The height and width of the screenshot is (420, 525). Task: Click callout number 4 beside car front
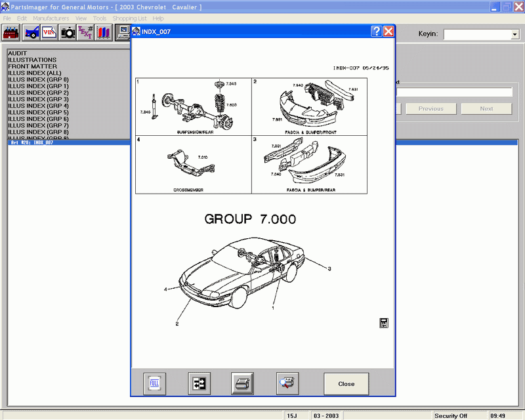(165, 289)
